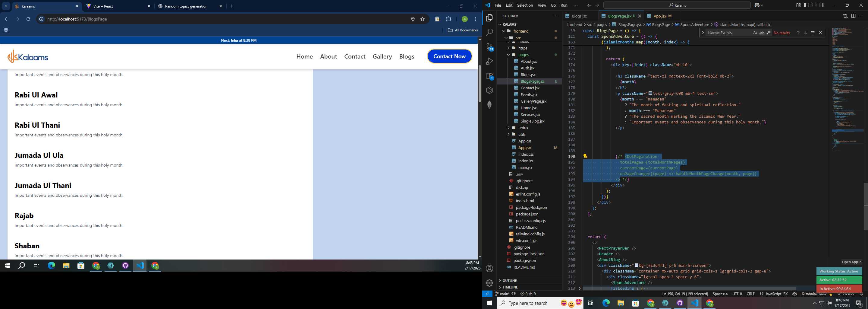
Task: Open the View menu in VS Code
Action: click(542, 5)
